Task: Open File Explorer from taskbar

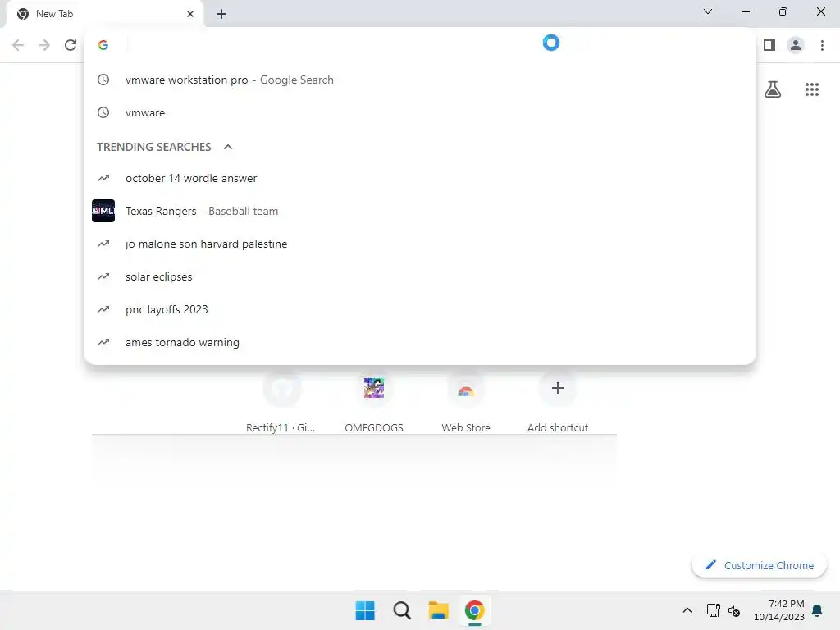Action: 438,610
